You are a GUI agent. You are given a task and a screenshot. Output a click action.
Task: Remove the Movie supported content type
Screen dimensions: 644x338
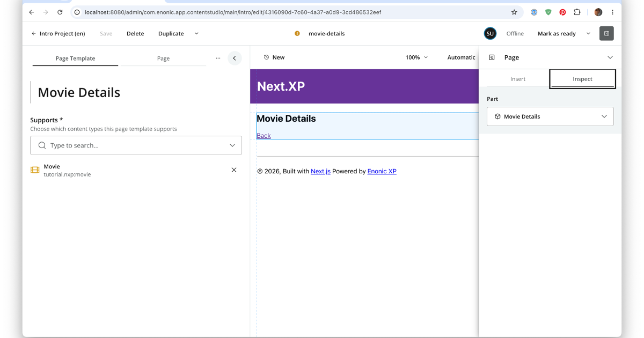click(234, 170)
